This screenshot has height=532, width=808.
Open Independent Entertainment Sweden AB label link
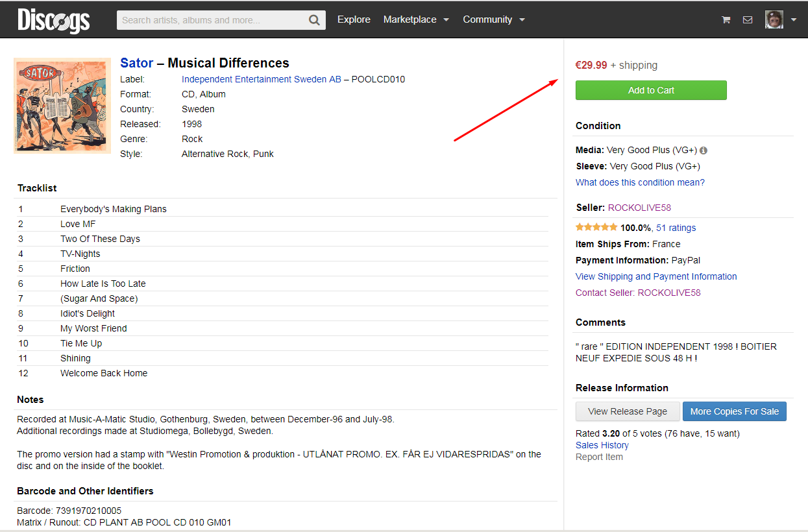click(262, 79)
